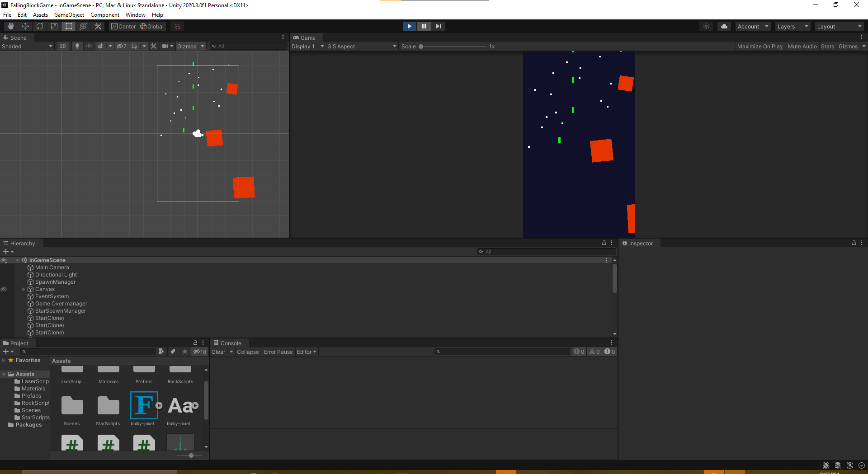Open scene component tools wrench icon
Image resolution: width=868 pixels, height=474 pixels.
tap(154, 46)
